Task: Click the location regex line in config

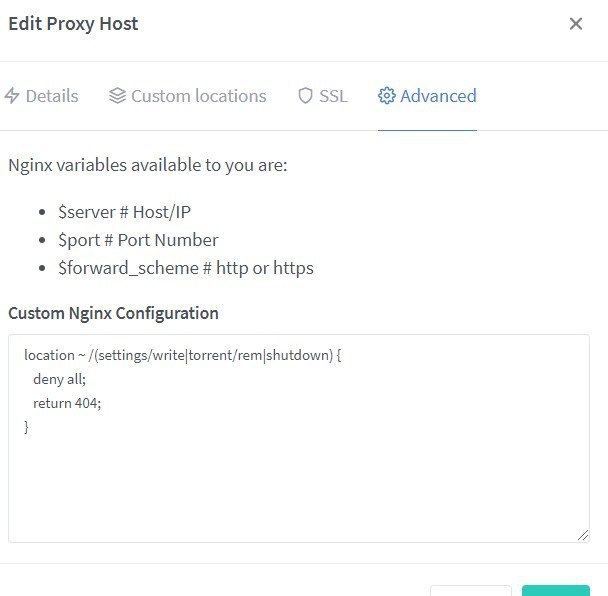Action: (x=182, y=355)
